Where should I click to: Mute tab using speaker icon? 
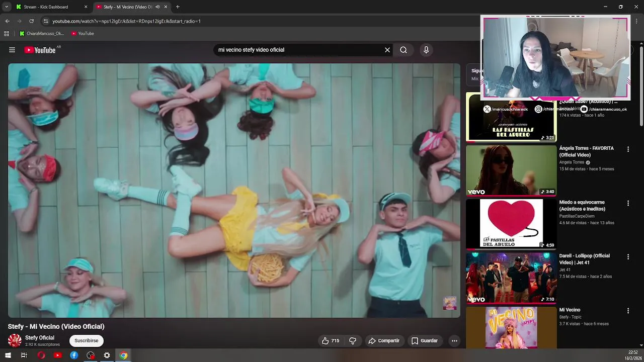click(x=157, y=7)
